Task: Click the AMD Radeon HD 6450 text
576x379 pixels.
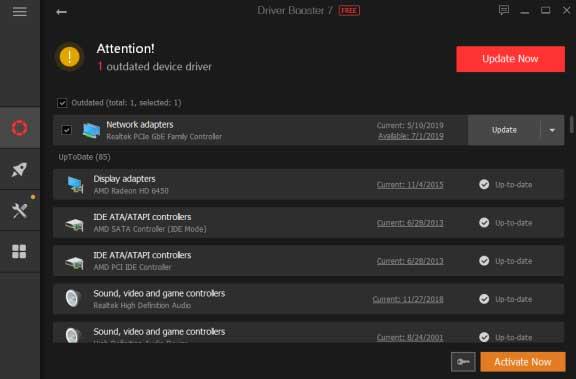Action: [131, 191]
